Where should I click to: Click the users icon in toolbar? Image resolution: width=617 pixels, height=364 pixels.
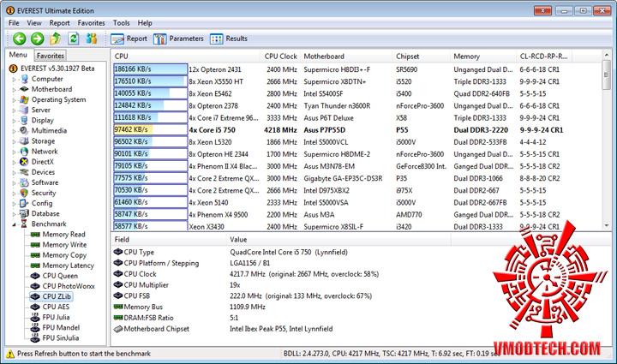click(x=92, y=39)
